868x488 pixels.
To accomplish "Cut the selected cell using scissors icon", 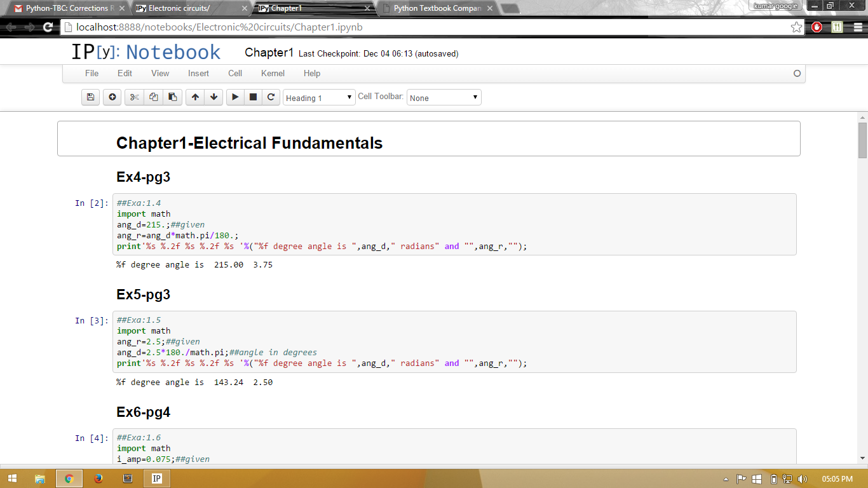I will coord(134,97).
